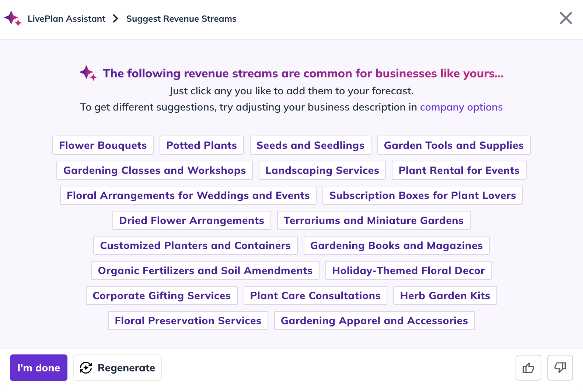The height and width of the screenshot is (392, 583).
Task: Add Plant Rental for Events
Action: tap(459, 170)
